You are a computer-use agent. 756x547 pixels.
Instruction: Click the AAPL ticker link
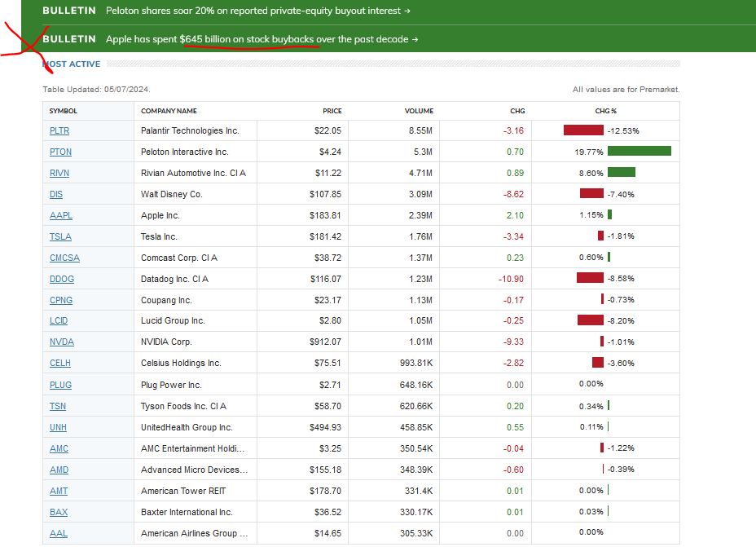pyautogui.click(x=61, y=215)
